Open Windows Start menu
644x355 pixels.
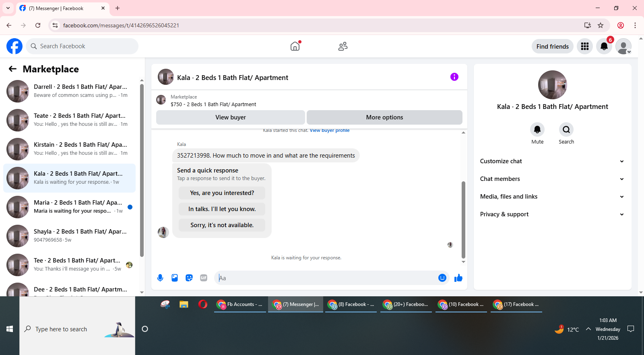10,329
